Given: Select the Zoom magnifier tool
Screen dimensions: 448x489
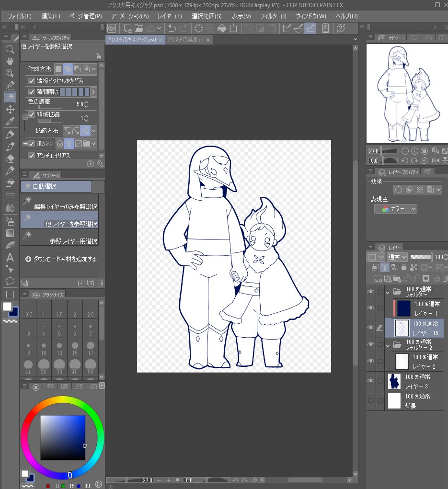Looking at the screenshot, I should [x=10, y=49].
